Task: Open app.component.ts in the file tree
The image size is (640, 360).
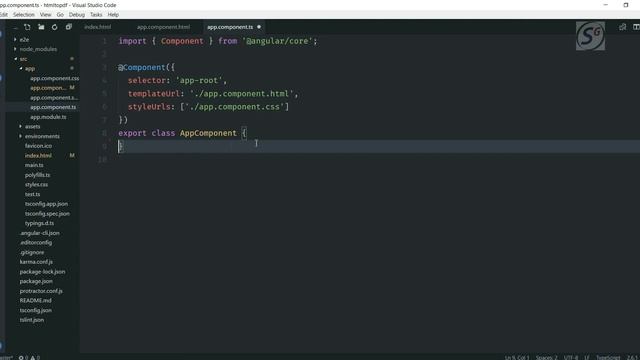Action: (x=53, y=107)
